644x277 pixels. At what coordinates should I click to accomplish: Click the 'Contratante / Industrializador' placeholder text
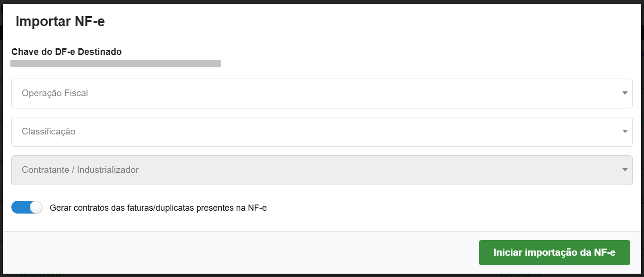80,170
